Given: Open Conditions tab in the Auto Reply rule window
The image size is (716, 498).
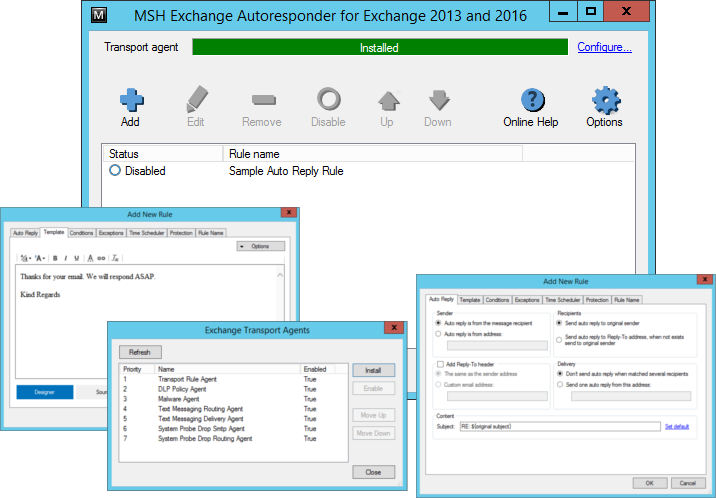Looking at the screenshot, I should point(497,300).
